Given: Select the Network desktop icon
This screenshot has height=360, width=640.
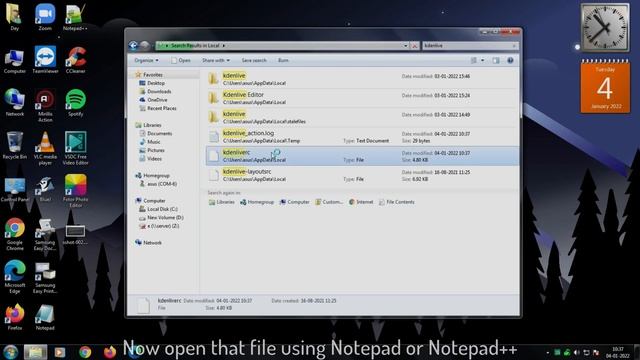Looking at the screenshot, I should pyautogui.click(x=15, y=103).
